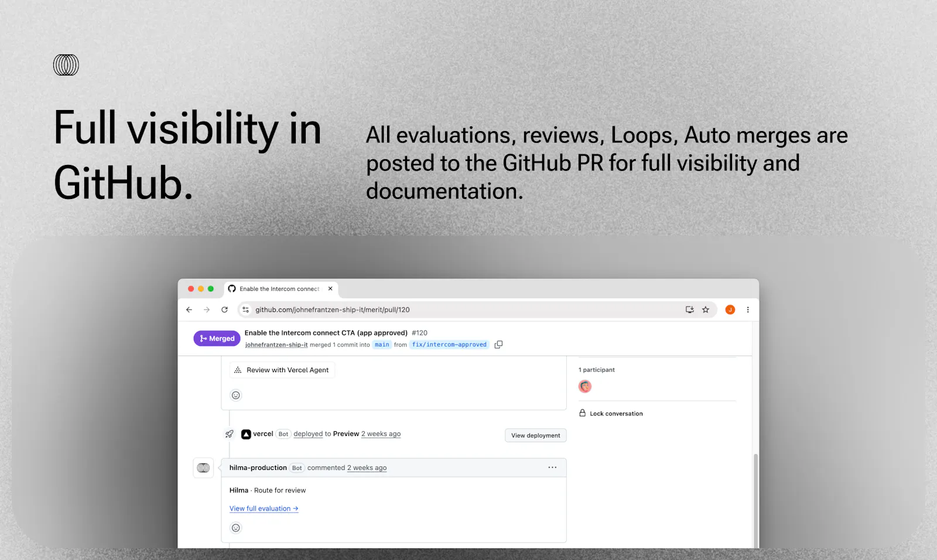
Task: Click the install app icon in address bar
Action: pos(690,310)
